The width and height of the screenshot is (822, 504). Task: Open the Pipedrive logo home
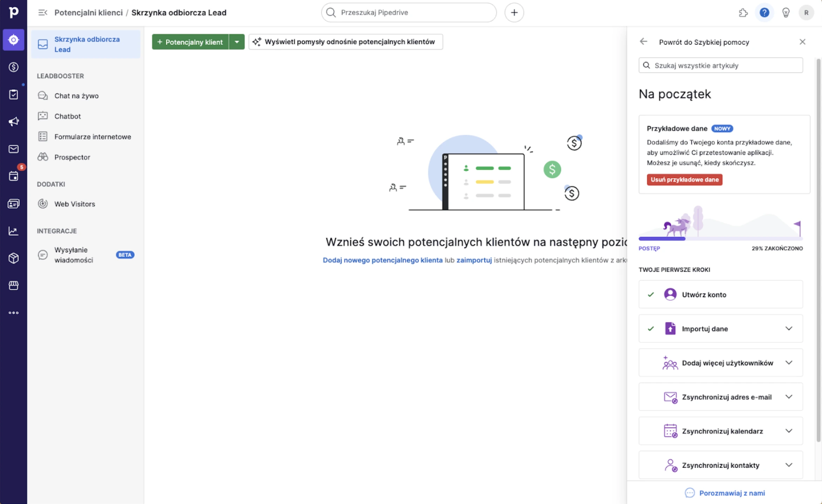[13, 12]
